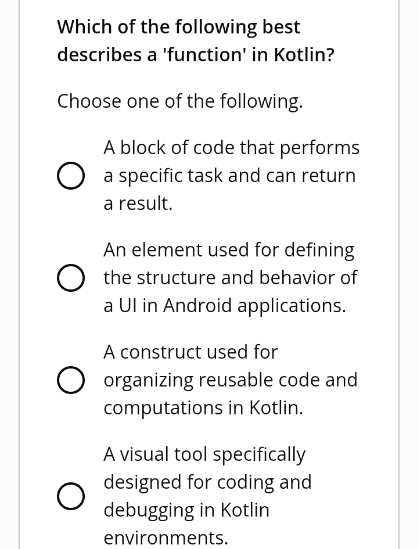This screenshot has width=418, height=549.
Task: Click the word 'Kotlin?' in the question
Action: [304, 55]
